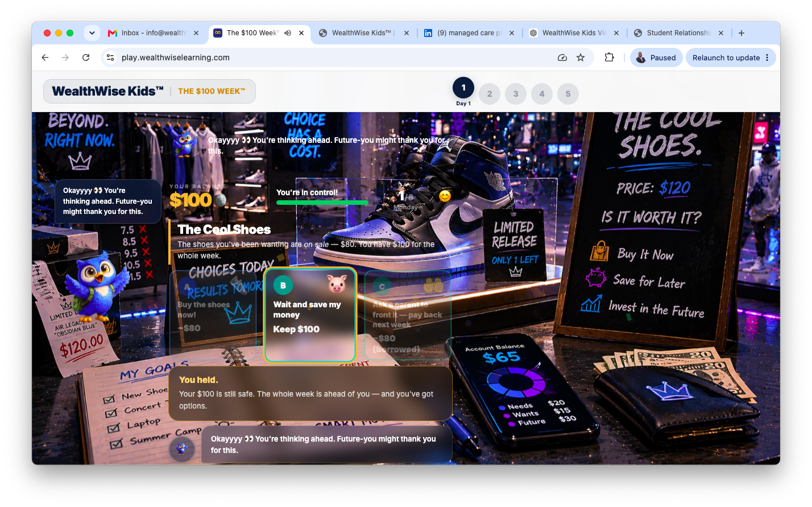Open the Paused profile button

click(656, 57)
